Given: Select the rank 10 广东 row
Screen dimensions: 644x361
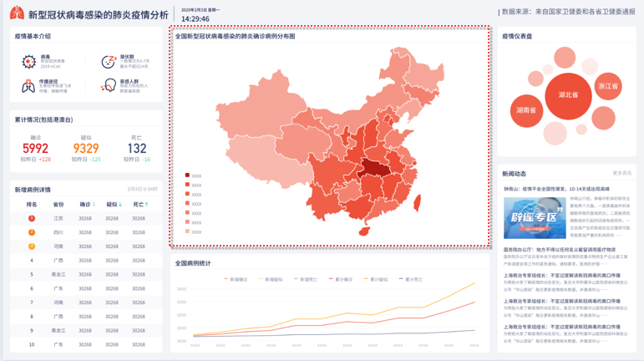Looking at the screenshot, I should (86, 344).
